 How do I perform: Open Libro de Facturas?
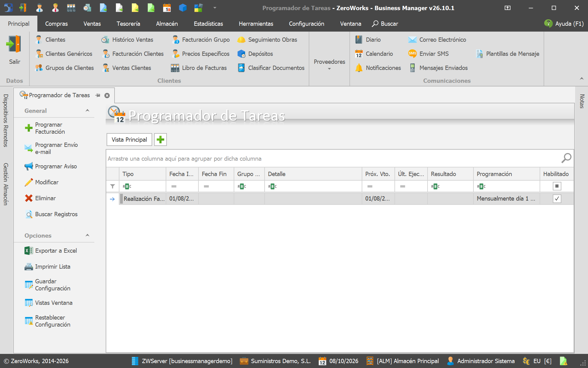coord(199,68)
